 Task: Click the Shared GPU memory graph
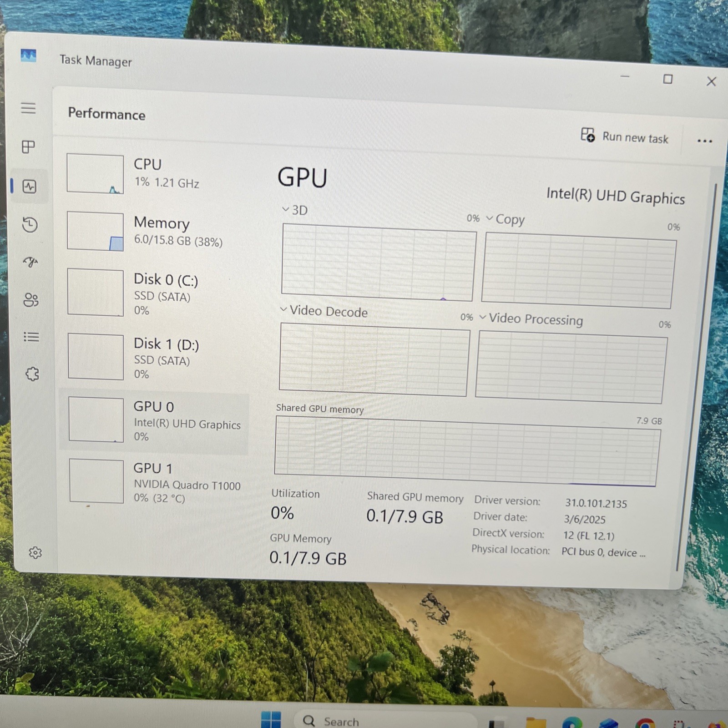click(467, 451)
